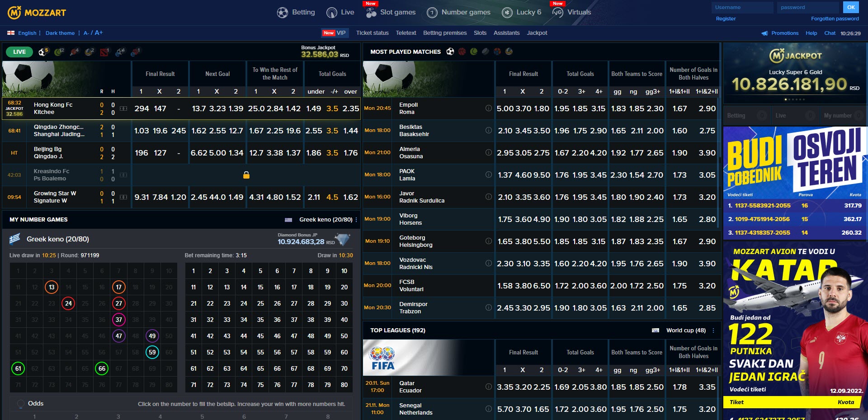The width and height of the screenshot is (868, 420).
Task: Show info for Besiktas vs Basaksehir match
Action: [x=489, y=131]
